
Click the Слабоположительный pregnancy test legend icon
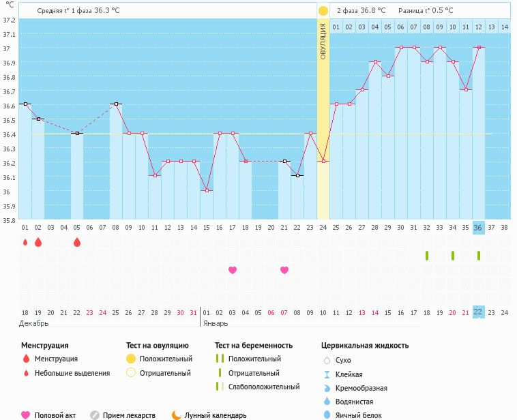pos(220,387)
